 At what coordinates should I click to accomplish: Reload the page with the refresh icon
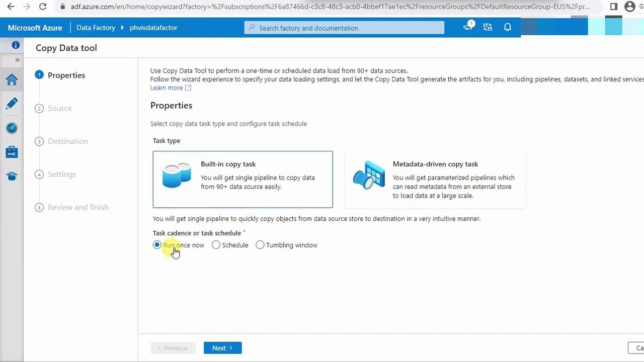click(x=43, y=7)
